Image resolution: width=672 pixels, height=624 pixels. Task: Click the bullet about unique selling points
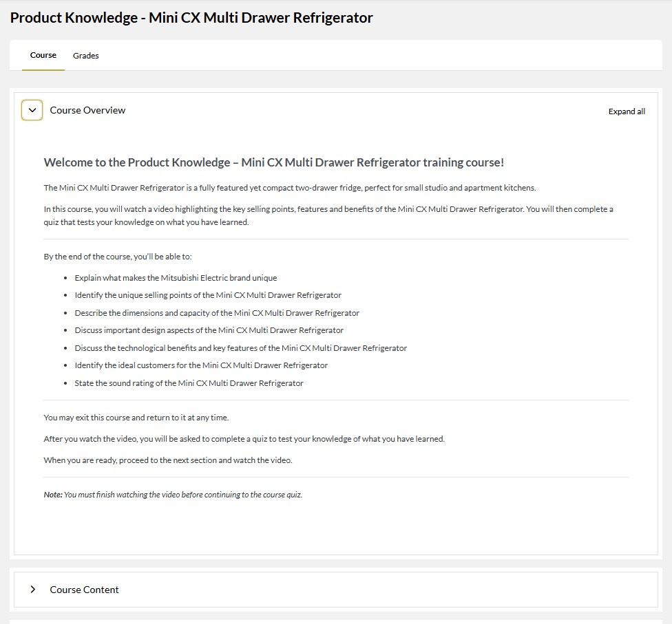pyautogui.click(x=208, y=295)
